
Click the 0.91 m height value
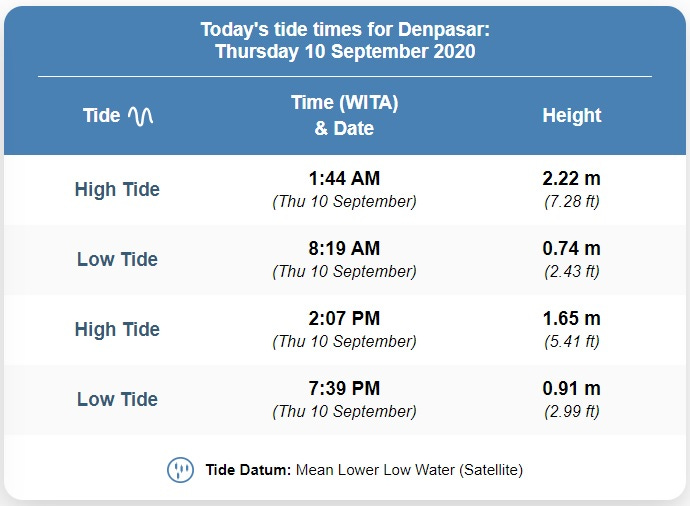[x=572, y=388]
